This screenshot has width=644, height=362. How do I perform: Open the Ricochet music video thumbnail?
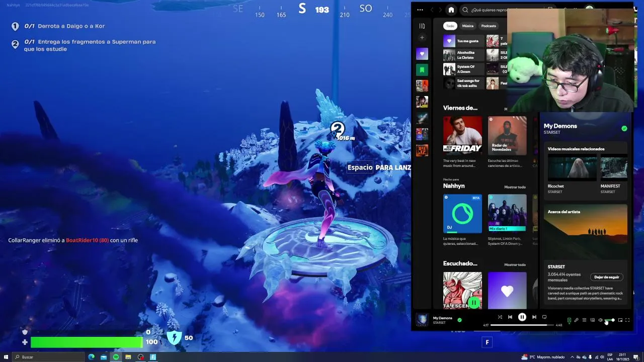(572, 168)
